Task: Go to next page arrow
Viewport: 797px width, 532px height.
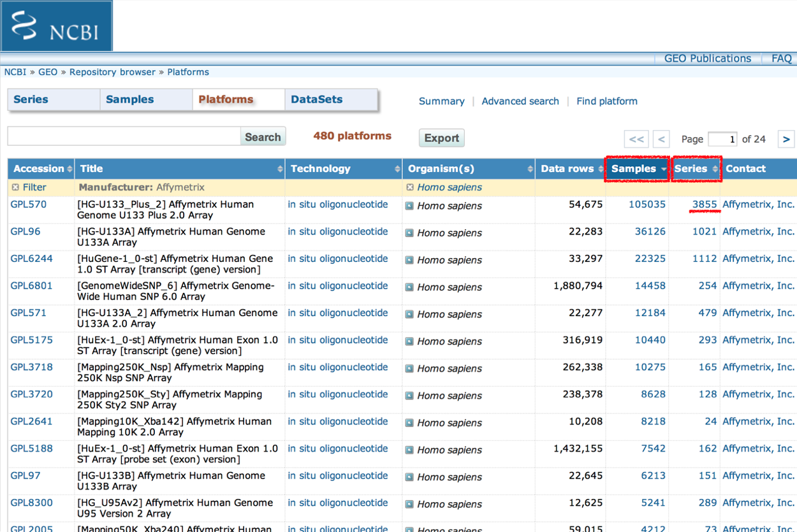Action: (x=786, y=139)
